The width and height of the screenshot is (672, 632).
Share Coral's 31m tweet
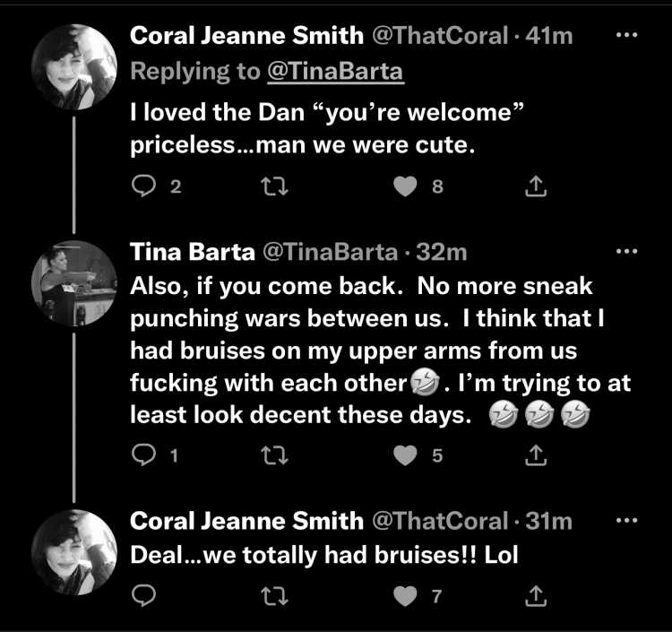click(536, 595)
